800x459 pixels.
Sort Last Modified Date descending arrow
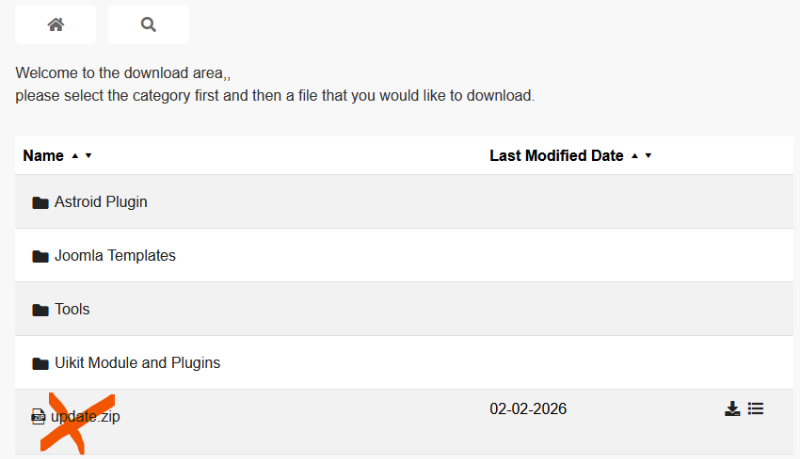pos(648,156)
